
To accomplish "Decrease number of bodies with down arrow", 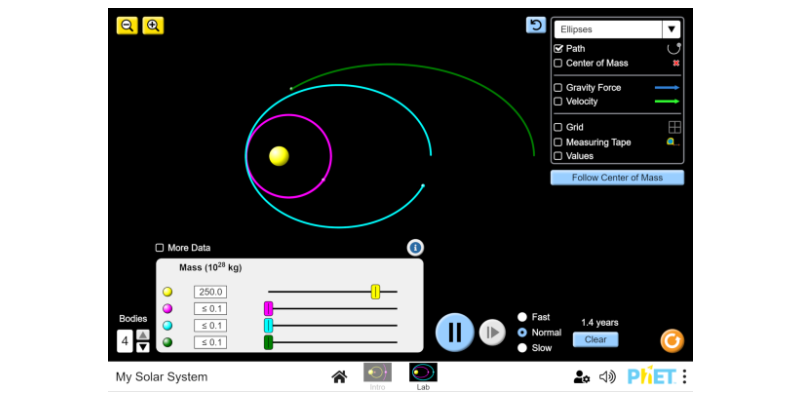I will (142, 347).
